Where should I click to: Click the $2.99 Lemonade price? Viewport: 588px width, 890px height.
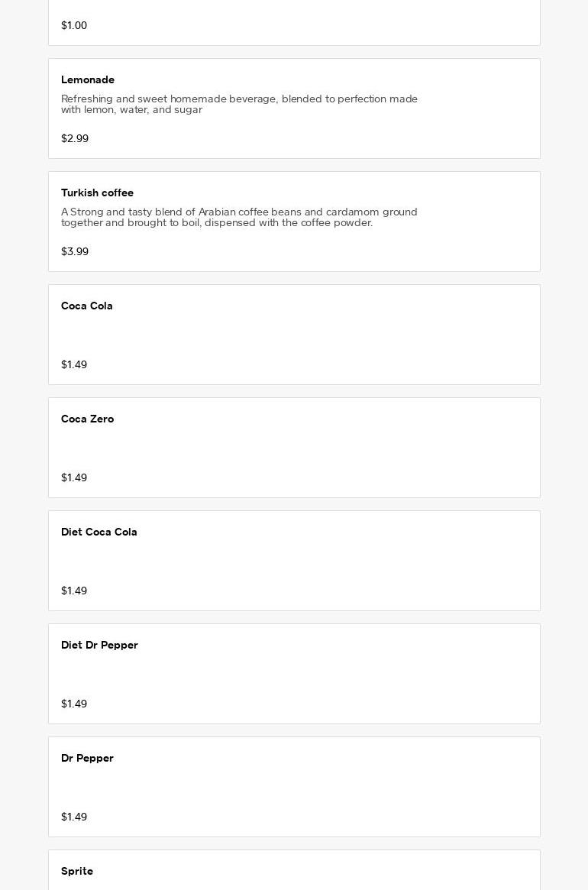click(75, 138)
